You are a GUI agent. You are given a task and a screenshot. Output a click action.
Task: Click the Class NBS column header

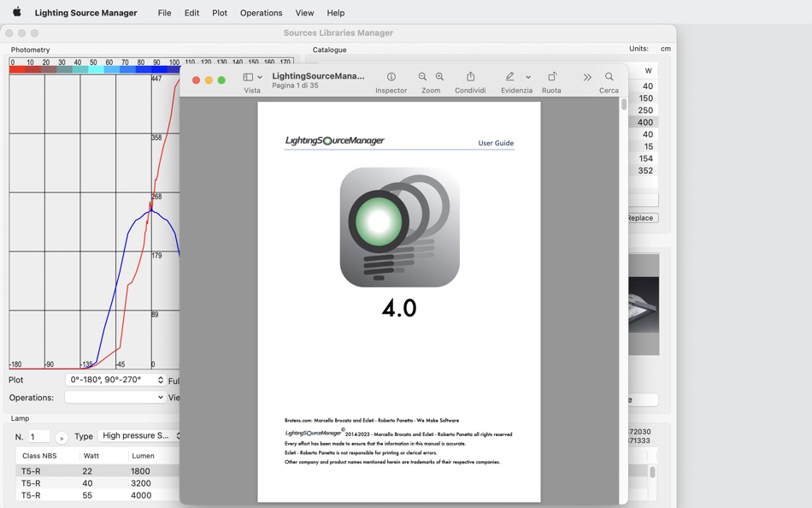39,456
